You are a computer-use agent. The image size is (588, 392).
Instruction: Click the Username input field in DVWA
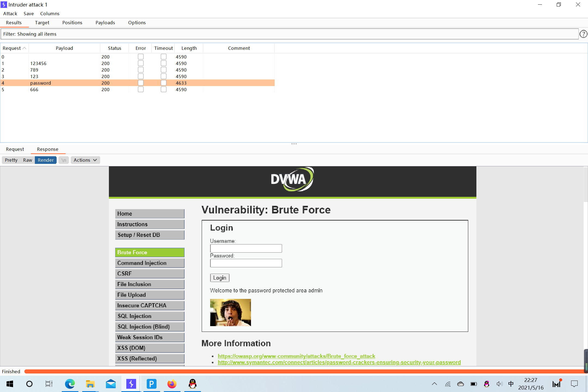pyautogui.click(x=246, y=248)
